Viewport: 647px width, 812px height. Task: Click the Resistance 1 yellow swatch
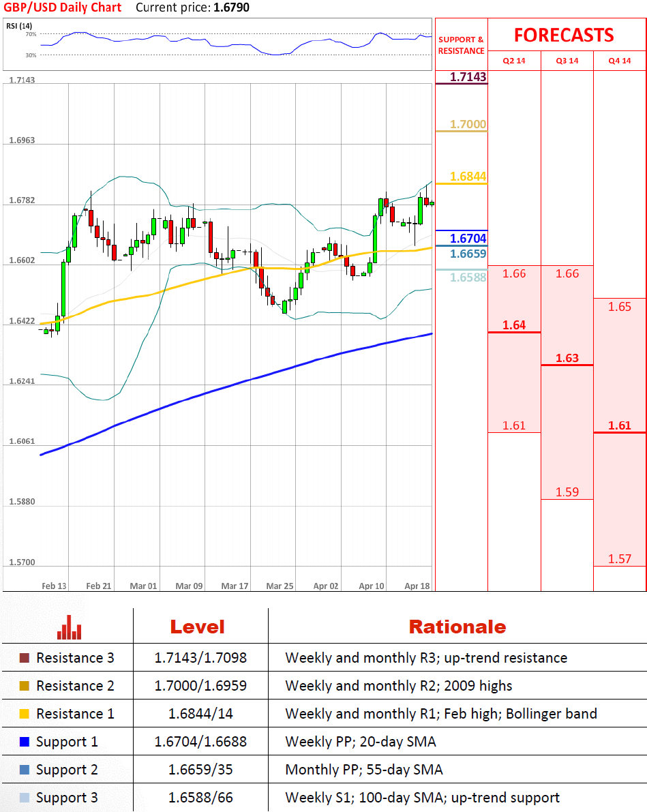25,714
